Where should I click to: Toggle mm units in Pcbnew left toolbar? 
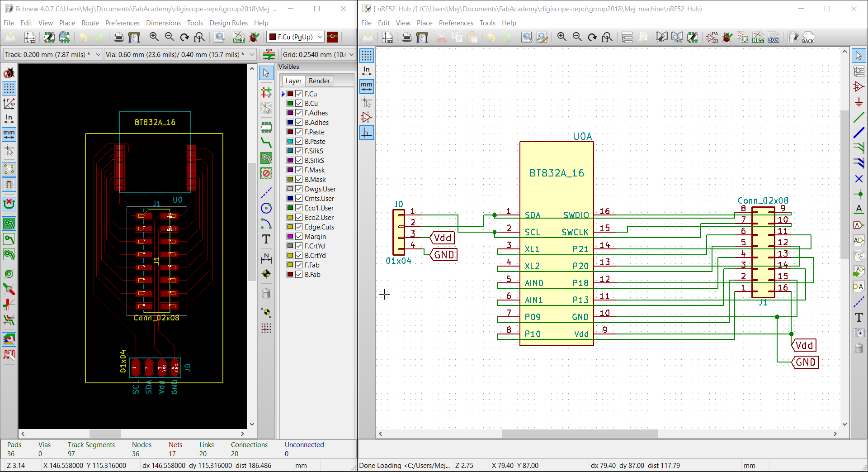point(9,134)
